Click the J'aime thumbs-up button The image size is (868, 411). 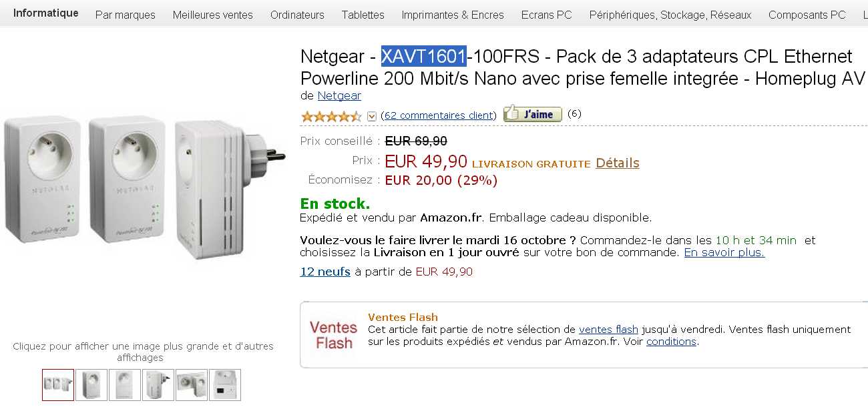pyautogui.click(x=531, y=114)
